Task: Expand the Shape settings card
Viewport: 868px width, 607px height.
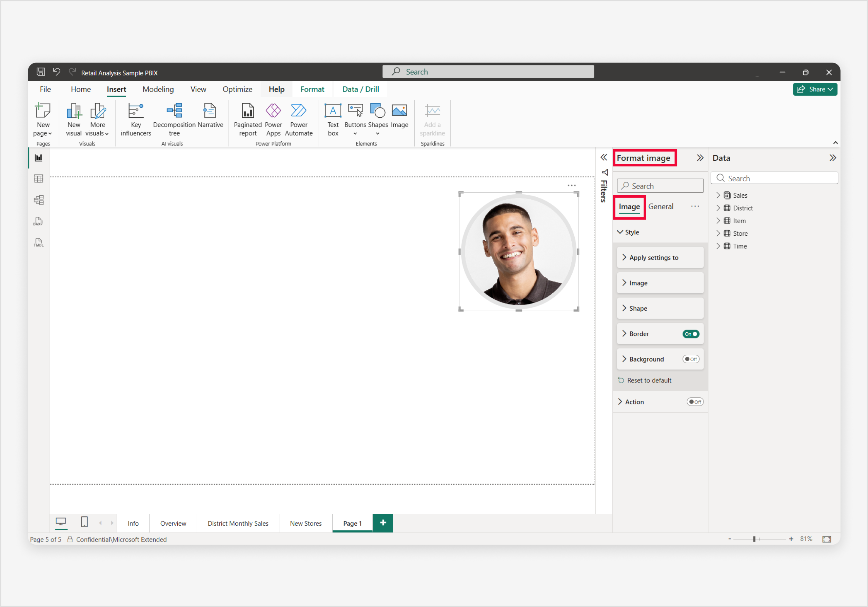Action: [x=638, y=309]
